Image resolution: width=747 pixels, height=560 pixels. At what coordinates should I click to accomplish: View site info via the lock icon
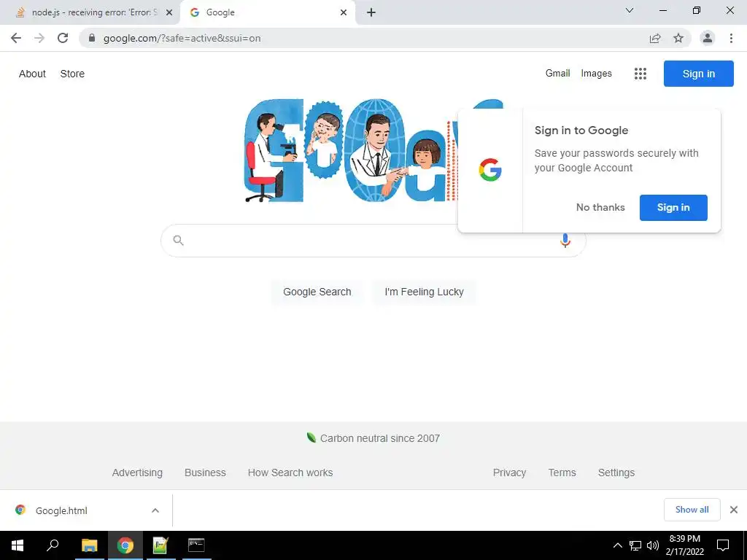coord(92,38)
